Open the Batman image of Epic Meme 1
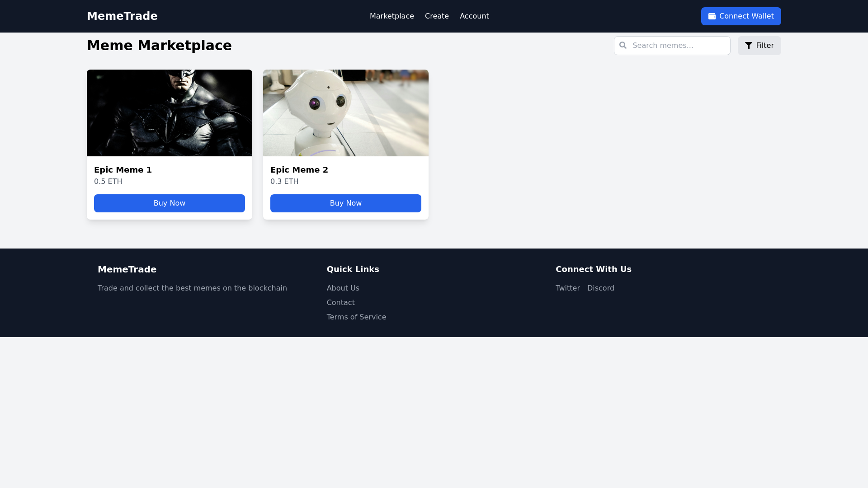868x488 pixels. [x=170, y=113]
